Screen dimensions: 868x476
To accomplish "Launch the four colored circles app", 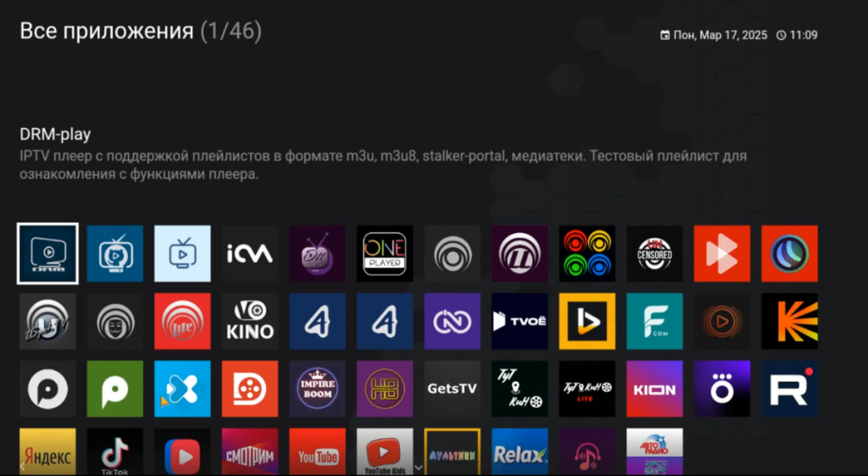I will click(587, 253).
